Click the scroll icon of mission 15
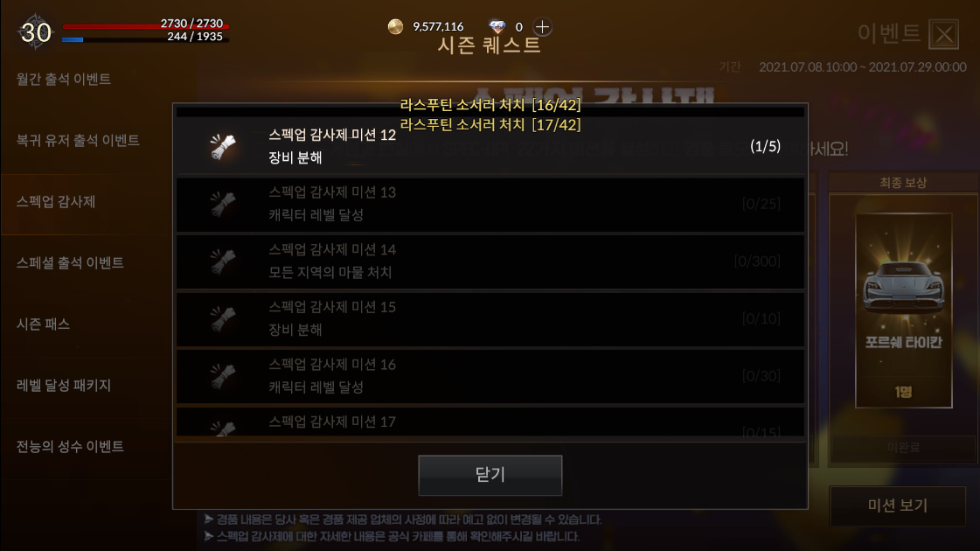This screenshot has width=980, height=551. [x=223, y=319]
